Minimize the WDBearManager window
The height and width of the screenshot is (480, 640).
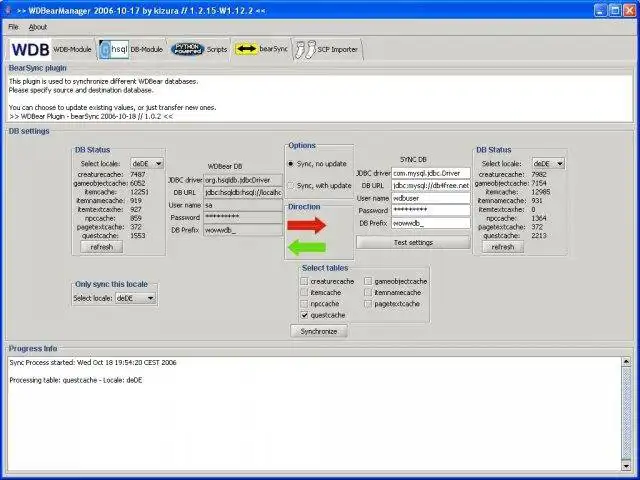pos(600,10)
